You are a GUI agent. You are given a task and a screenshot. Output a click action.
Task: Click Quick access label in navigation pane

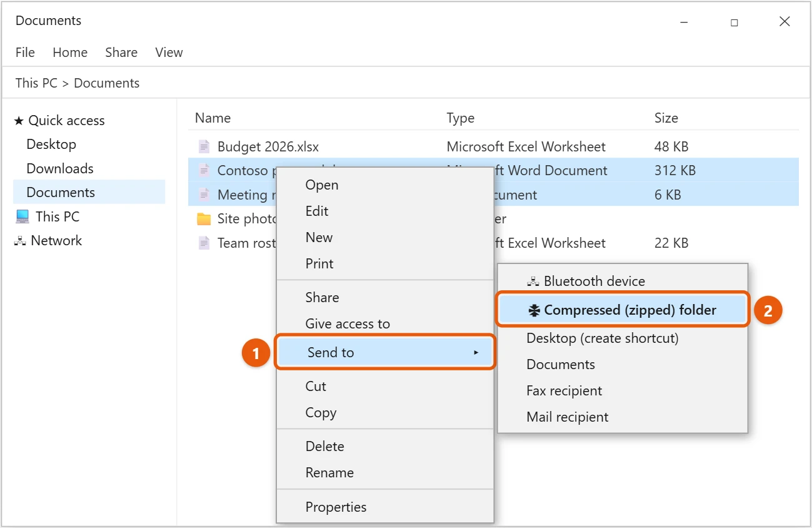click(x=66, y=121)
